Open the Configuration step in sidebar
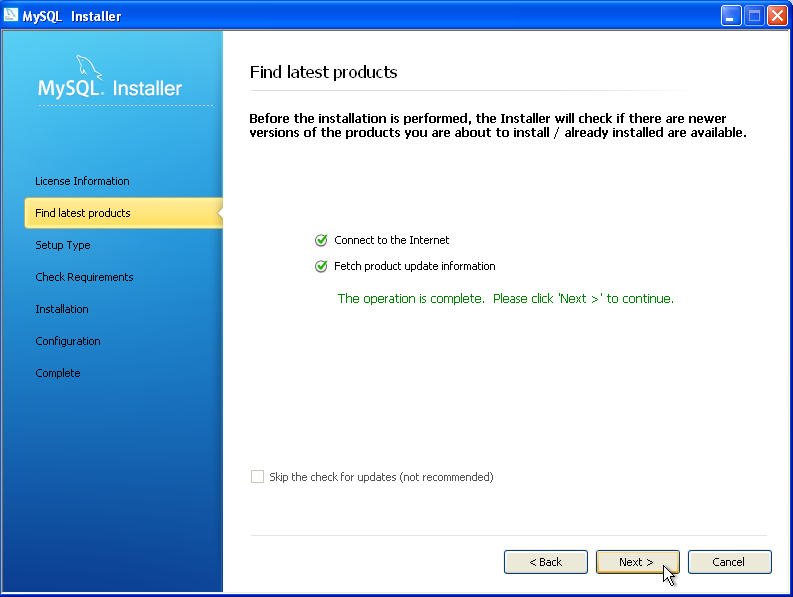The height and width of the screenshot is (597, 793). pos(68,341)
